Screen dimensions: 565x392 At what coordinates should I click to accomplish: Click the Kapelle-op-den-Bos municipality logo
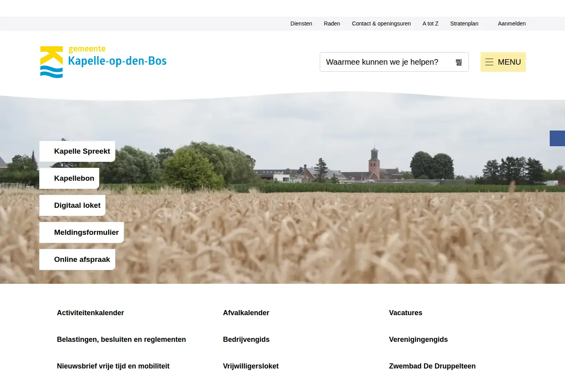[103, 62]
